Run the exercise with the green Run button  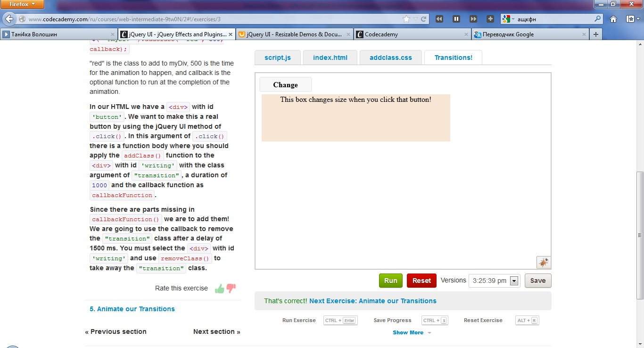[x=391, y=281]
